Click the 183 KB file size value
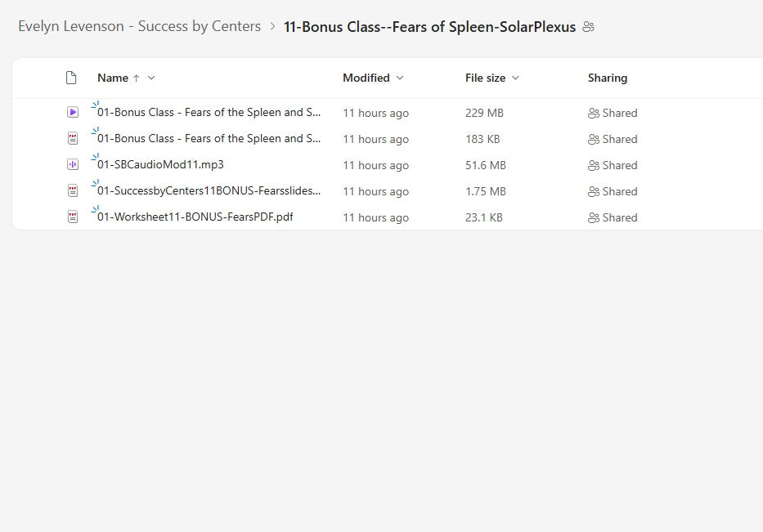 [x=482, y=140]
